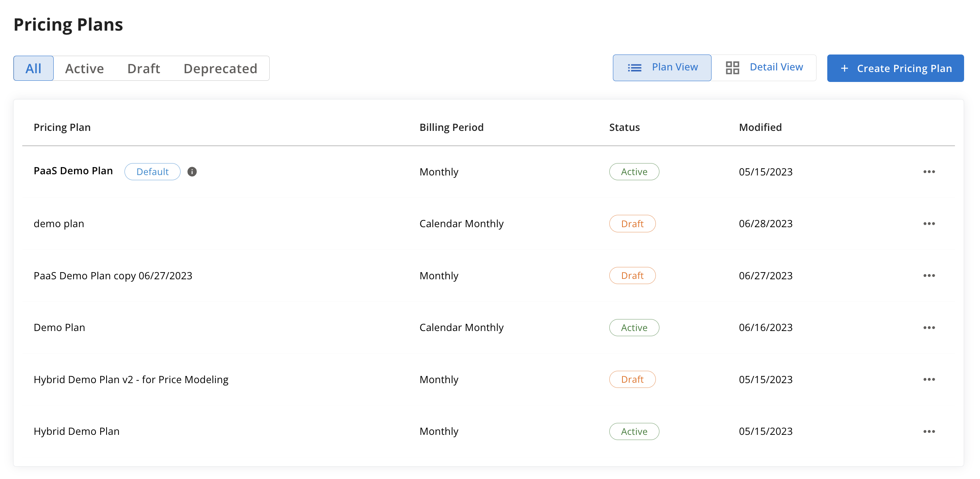
Task: Select the Plan View list layout
Action: click(x=662, y=68)
